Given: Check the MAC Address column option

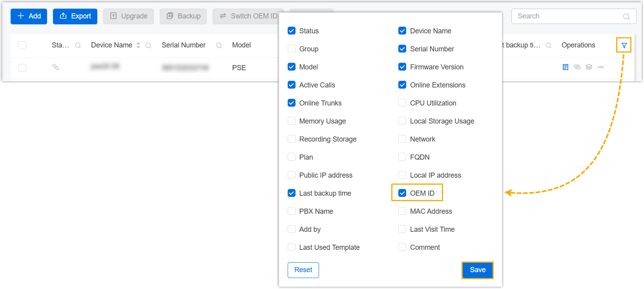Looking at the screenshot, I should point(402,211).
